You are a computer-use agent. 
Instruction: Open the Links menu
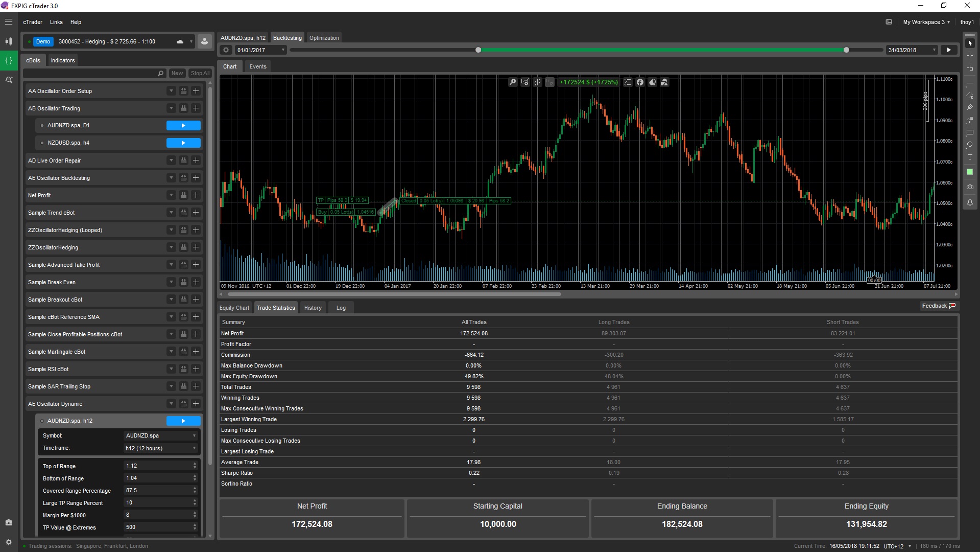tap(56, 22)
